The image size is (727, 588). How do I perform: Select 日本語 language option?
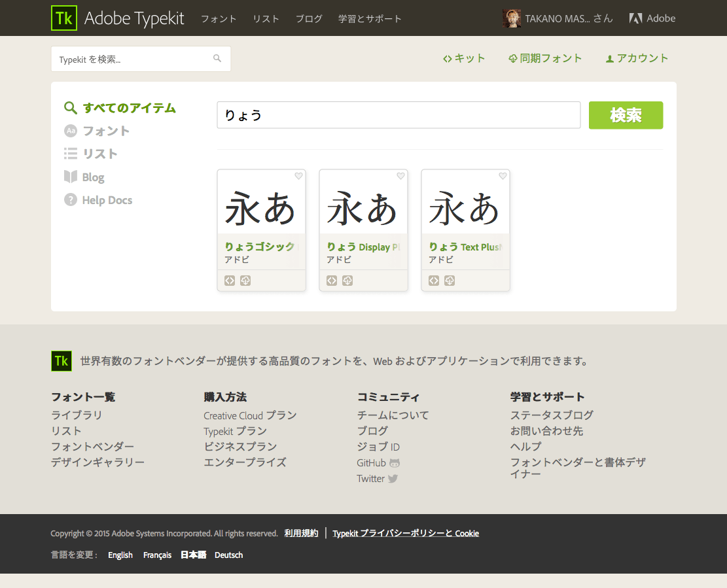coord(193,555)
